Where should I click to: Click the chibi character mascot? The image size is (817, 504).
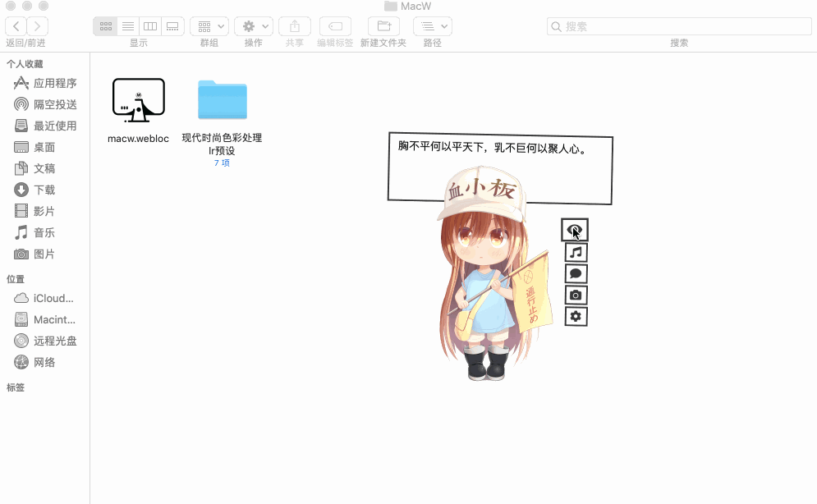coord(493,273)
